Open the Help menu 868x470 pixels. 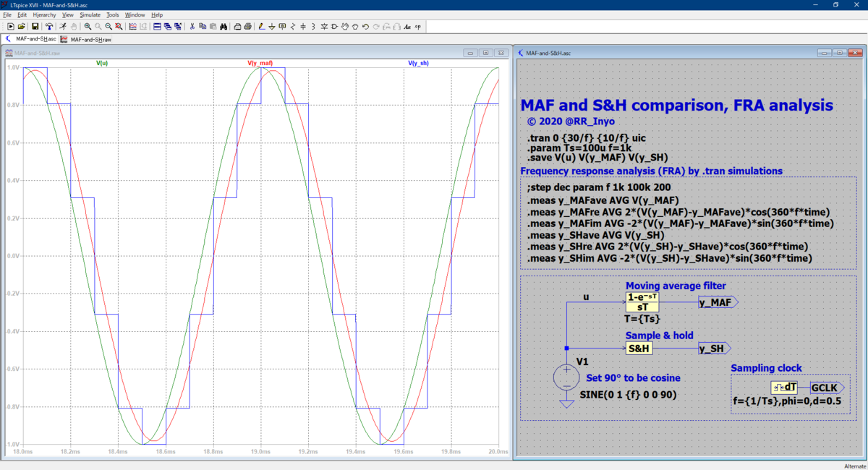(157, 14)
